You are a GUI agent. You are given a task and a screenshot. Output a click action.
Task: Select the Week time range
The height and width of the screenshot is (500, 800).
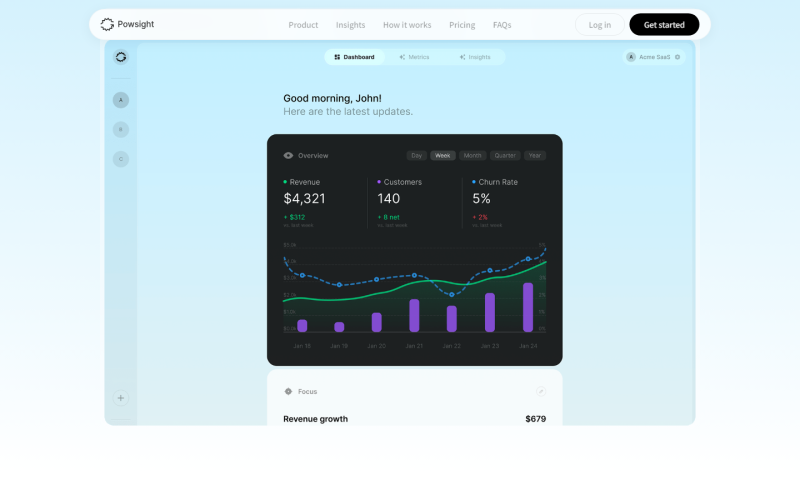pyautogui.click(x=443, y=156)
